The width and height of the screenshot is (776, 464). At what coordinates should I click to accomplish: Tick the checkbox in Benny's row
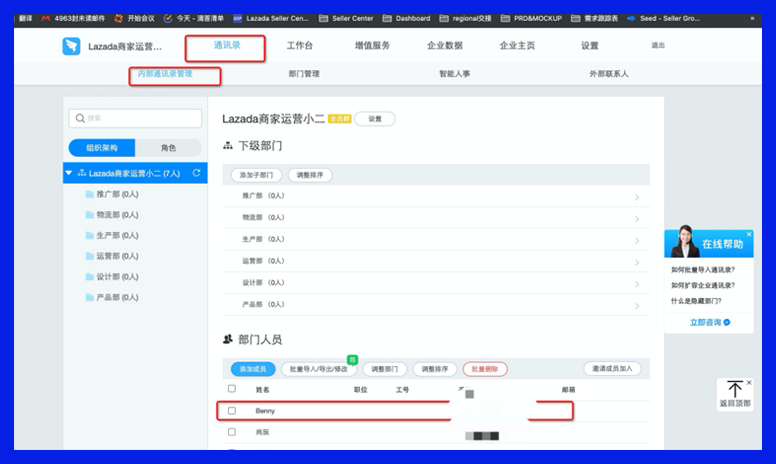tap(232, 411)
